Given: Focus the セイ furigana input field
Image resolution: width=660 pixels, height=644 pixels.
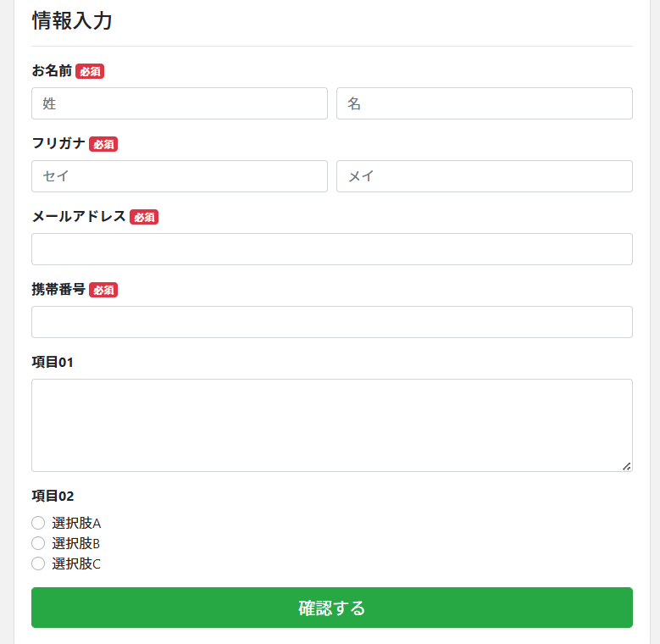Looking at the screenshot, I should (x=180, y=176).
